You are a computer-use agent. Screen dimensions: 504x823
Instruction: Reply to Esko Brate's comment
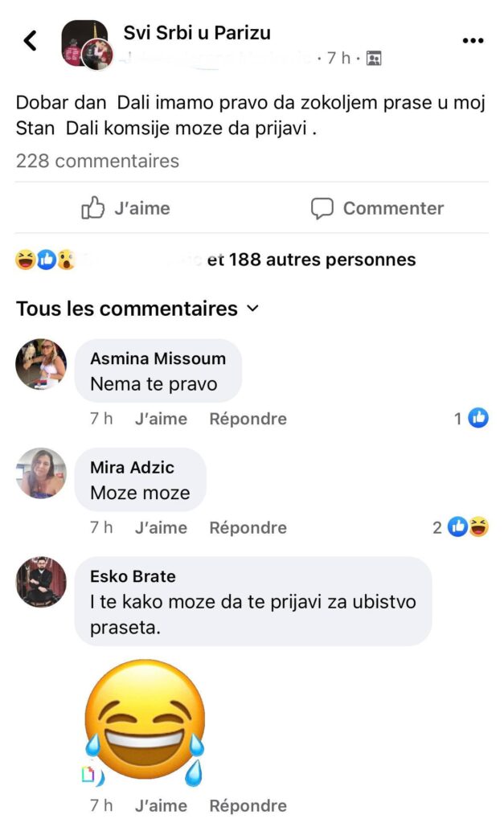[x=248, y=805]
